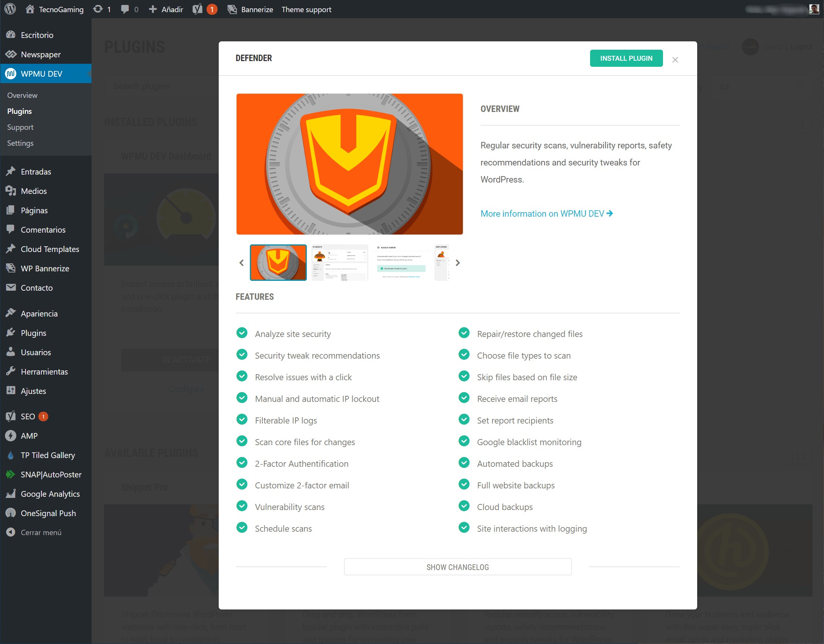Open Theme support in admin bar
824x644 pixels.
pyautogui.click(x=306, y=9)
